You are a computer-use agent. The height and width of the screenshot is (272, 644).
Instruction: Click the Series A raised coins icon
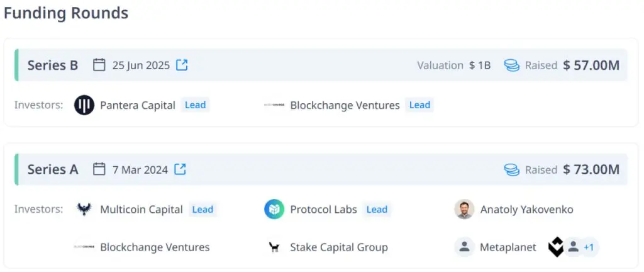point(512,169)
